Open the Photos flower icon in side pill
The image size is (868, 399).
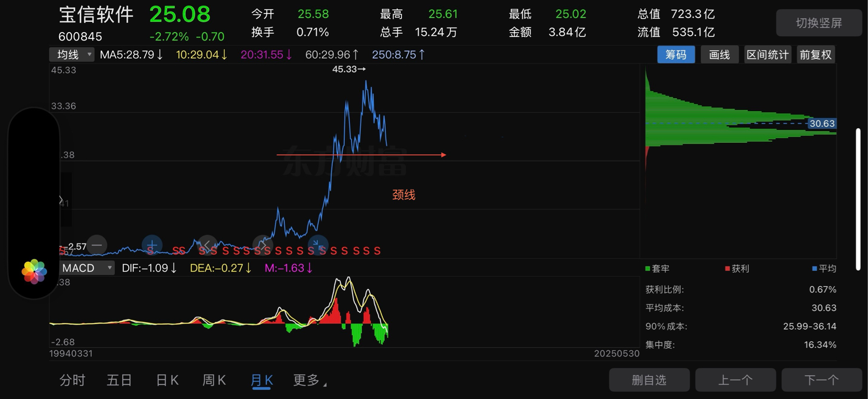click(x=34, y=272)
